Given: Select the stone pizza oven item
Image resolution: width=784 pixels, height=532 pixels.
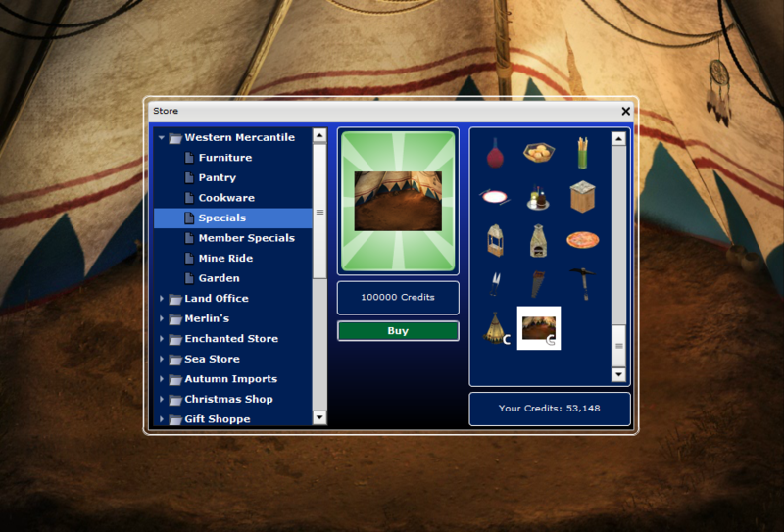Looking at the screenshot, I should [x=539, y=239].
